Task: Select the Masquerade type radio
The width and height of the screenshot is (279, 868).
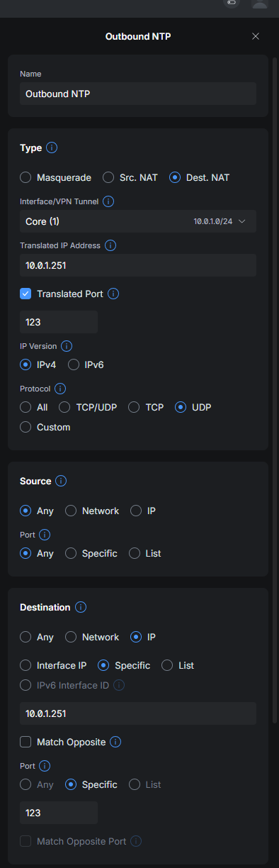Action: tap(25, 177)
